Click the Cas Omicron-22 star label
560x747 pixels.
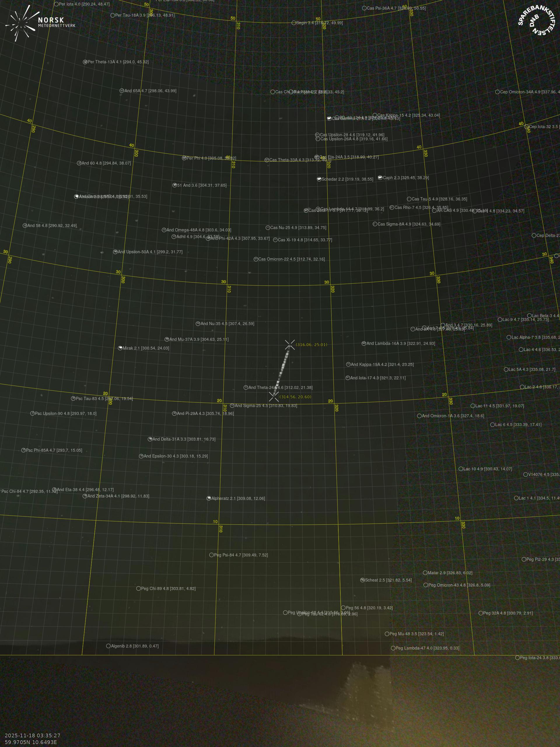(x=291, y=259)
